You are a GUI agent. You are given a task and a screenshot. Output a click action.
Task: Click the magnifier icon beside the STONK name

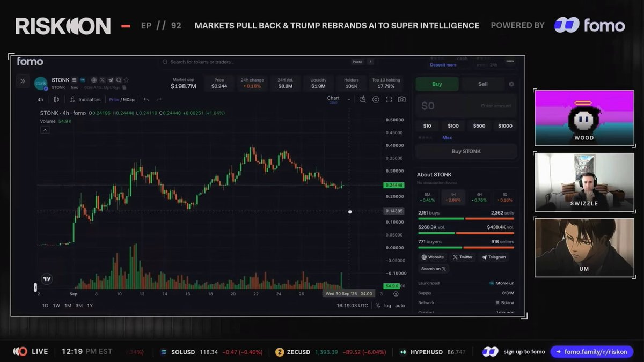(119, 80)
